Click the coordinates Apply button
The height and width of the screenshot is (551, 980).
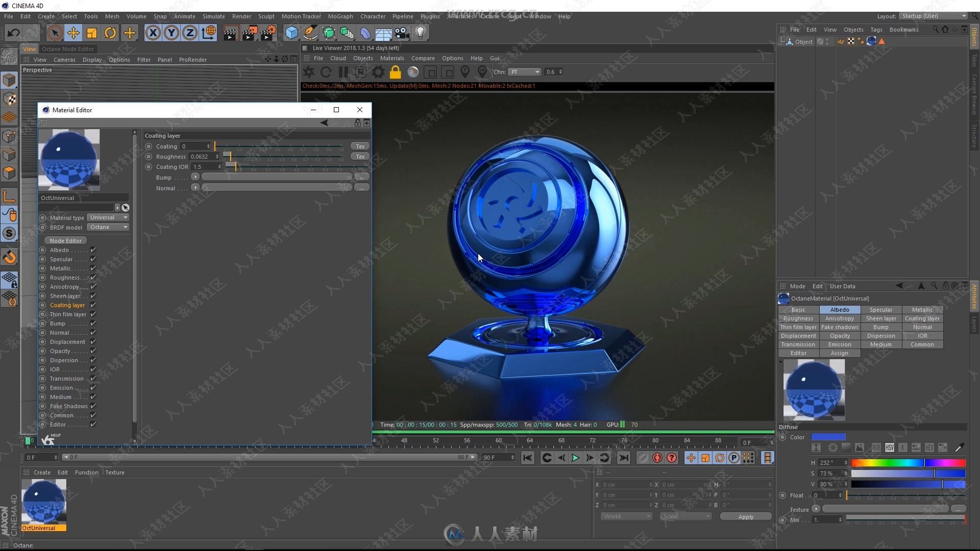pos(746,517)
